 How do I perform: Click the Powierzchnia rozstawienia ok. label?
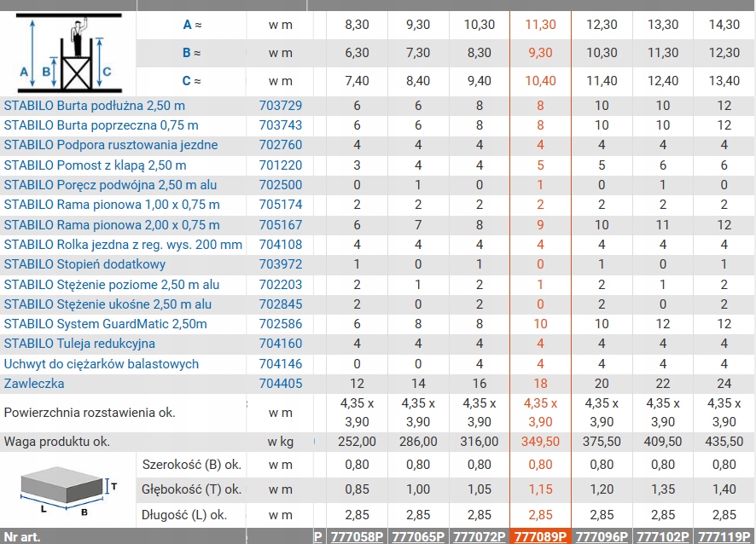(x=90, y=413)
